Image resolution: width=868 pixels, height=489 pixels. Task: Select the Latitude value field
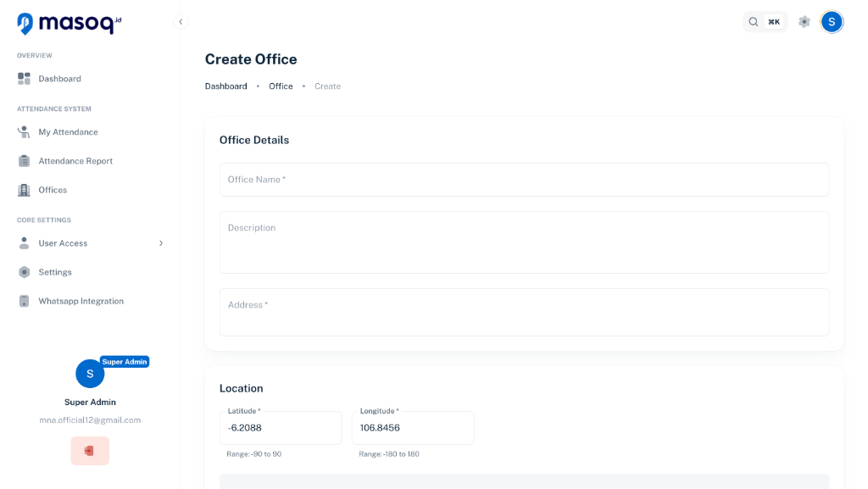pos(281,427)
